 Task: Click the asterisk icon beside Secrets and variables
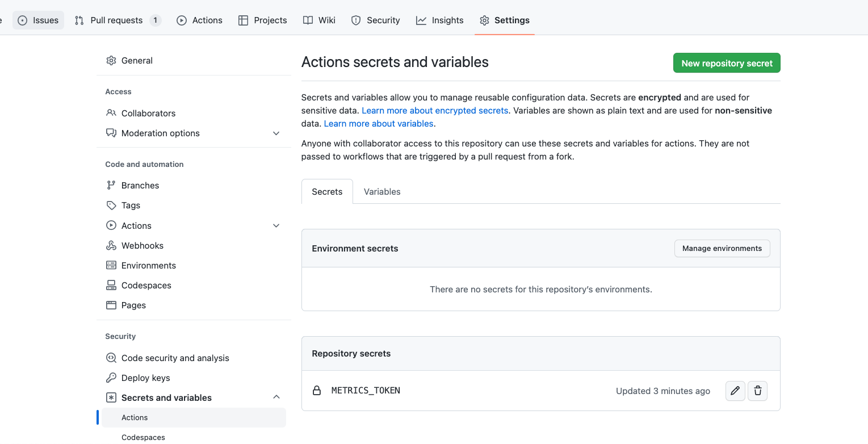pos(111,397)
